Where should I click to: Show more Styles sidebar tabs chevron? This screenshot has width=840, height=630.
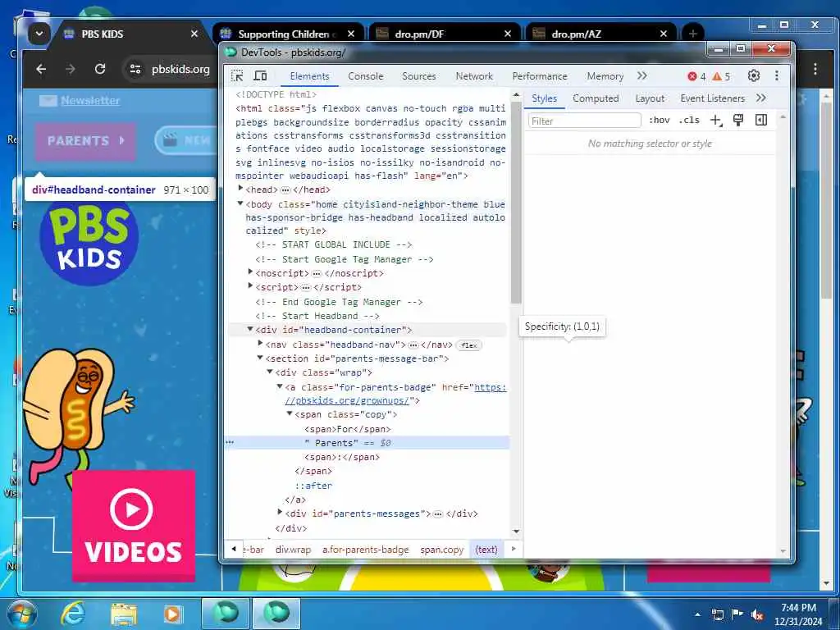click(760, 98)
